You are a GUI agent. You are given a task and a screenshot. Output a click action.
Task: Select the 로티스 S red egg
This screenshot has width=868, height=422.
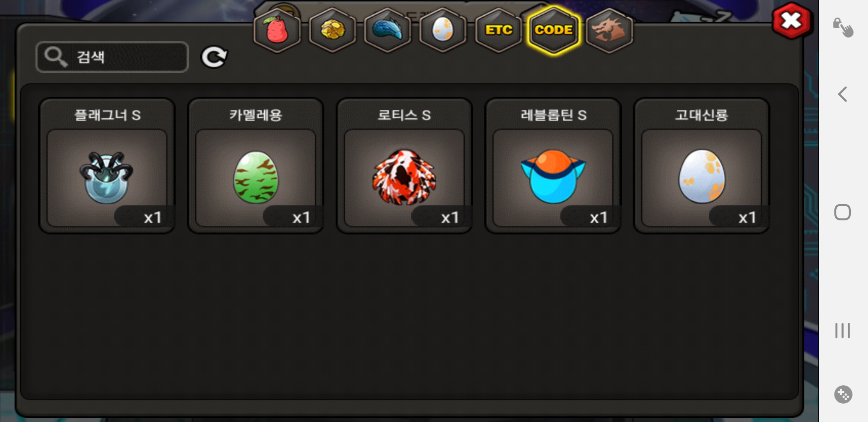(404, 166)
